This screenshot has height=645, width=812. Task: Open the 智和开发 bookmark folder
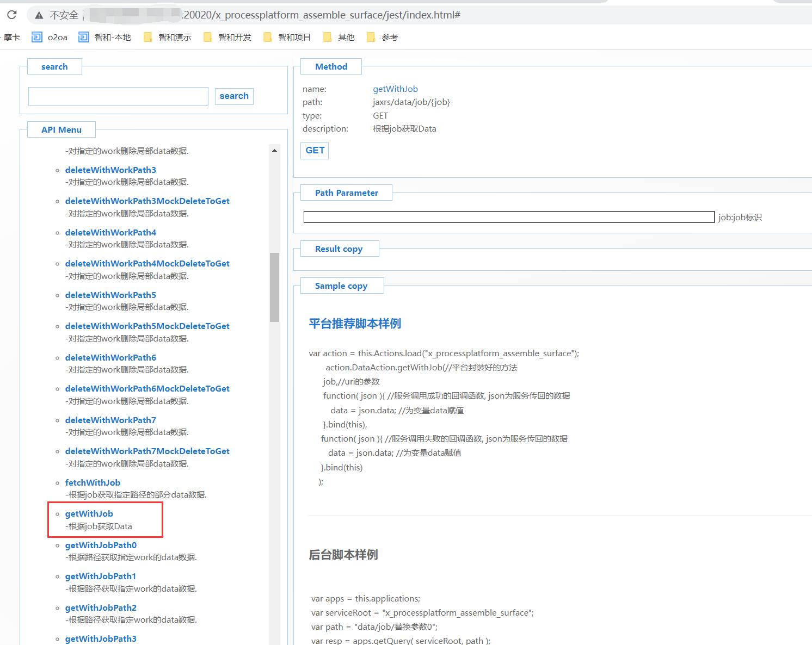[x=227, y=37]
